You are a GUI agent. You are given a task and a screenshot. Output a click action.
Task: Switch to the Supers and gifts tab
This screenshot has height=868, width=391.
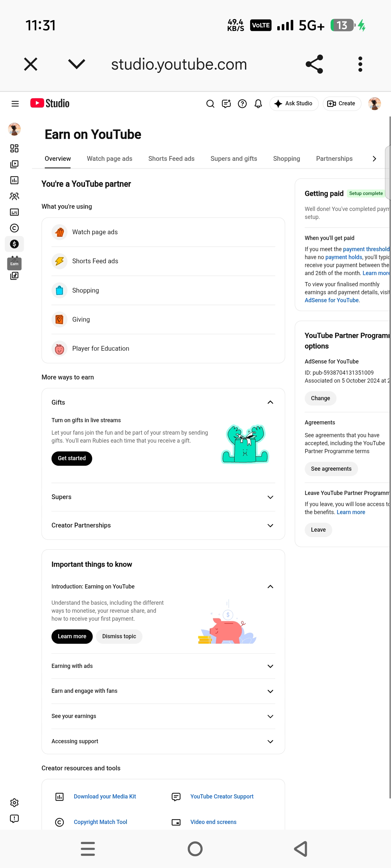click(234, 159)
